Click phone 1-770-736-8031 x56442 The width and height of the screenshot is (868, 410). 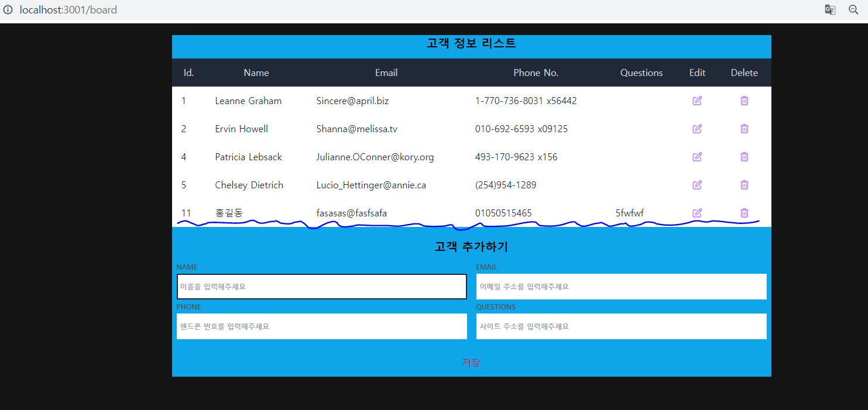click(526, 101)
